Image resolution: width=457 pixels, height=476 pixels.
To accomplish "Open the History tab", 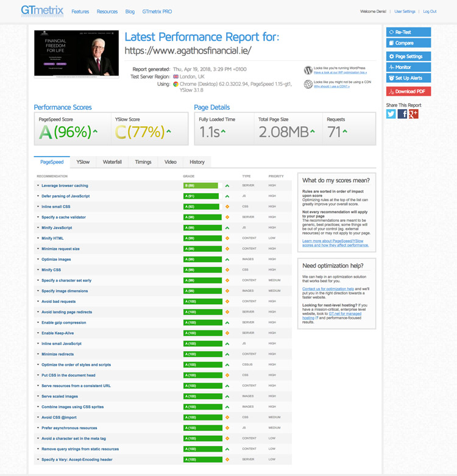I will click(197, 162).
